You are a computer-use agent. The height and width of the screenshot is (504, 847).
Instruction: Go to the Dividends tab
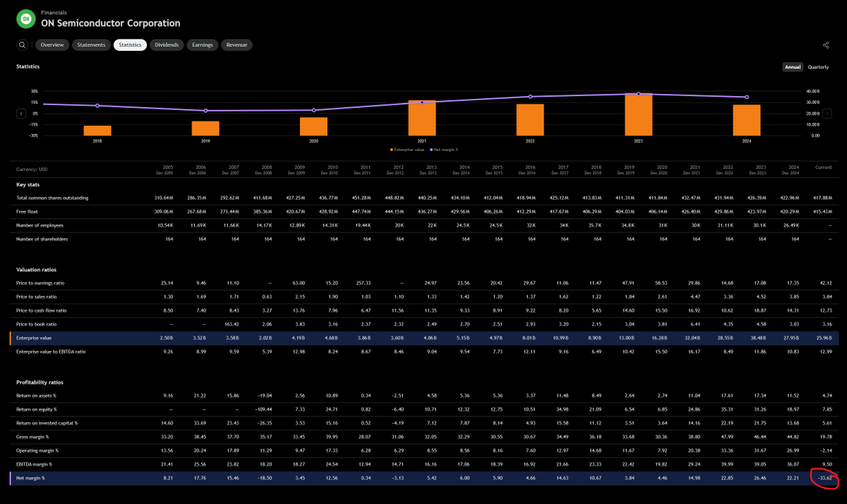point(167,44)
